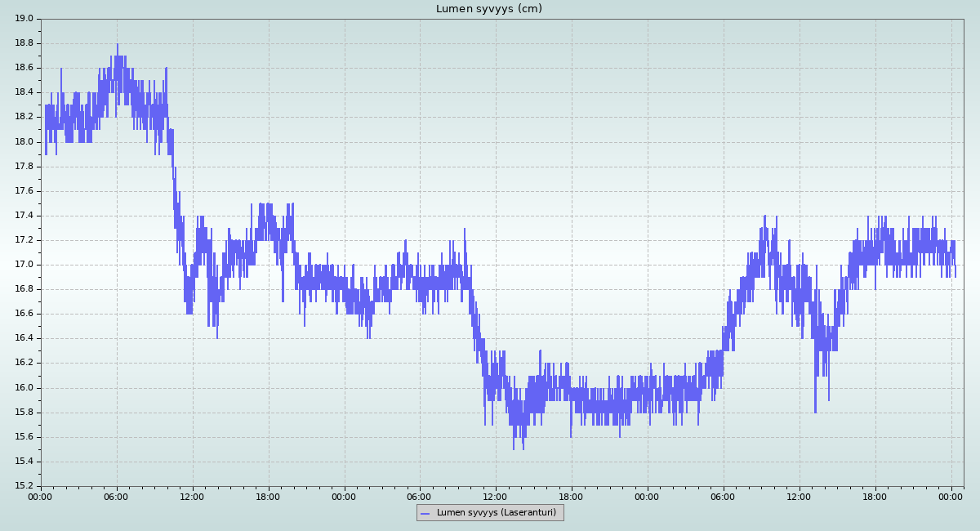This screenshot has width=980, height=531.
Task: Click the legend label "Lumen syvyys (Laseranturi)"
Action: [x=496, y=513]
